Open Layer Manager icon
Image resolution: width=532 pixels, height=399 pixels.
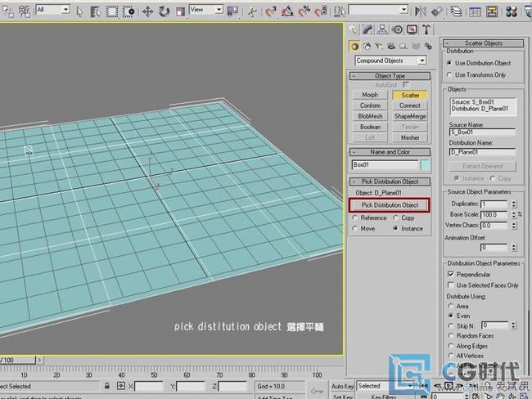click(457, 12)
